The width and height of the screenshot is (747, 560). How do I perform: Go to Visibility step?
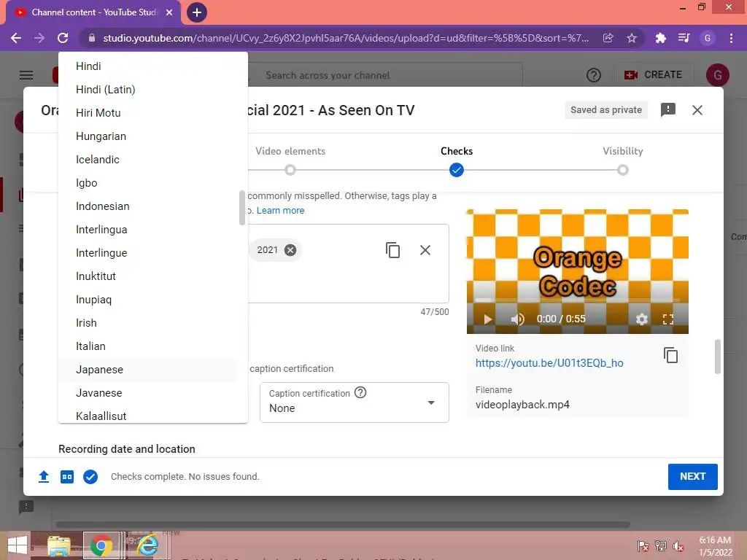click(x=623, y=160)
